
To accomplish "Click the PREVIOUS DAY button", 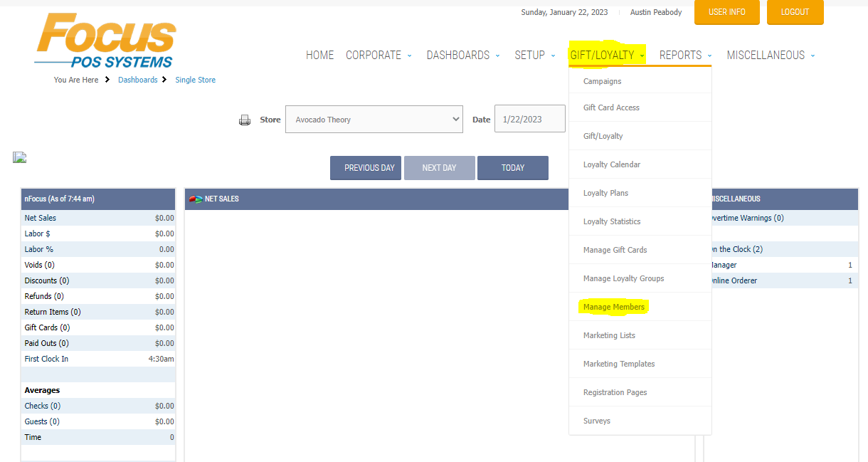I will [366, 168].
